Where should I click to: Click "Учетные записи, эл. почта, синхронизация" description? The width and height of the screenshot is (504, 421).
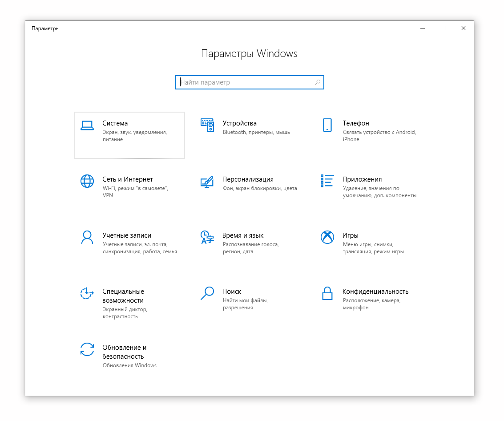[x=140, y=248]
